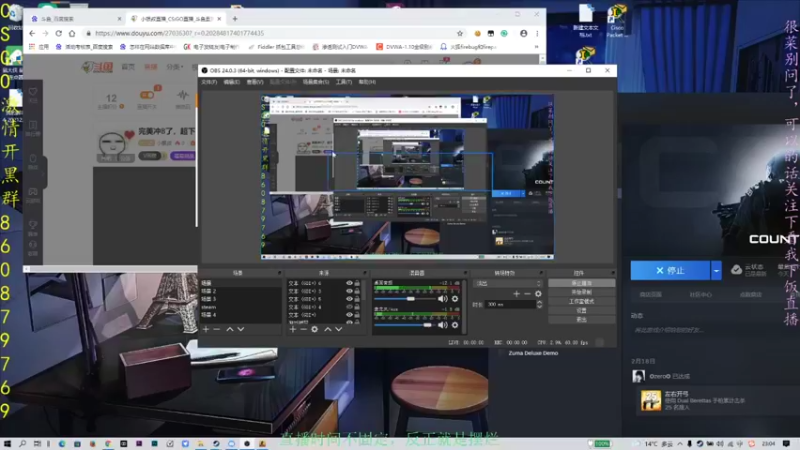Enable OBS studio mode button
This screenshot has height=450, width=800.
pyautogui.click(x=582, y=302)
